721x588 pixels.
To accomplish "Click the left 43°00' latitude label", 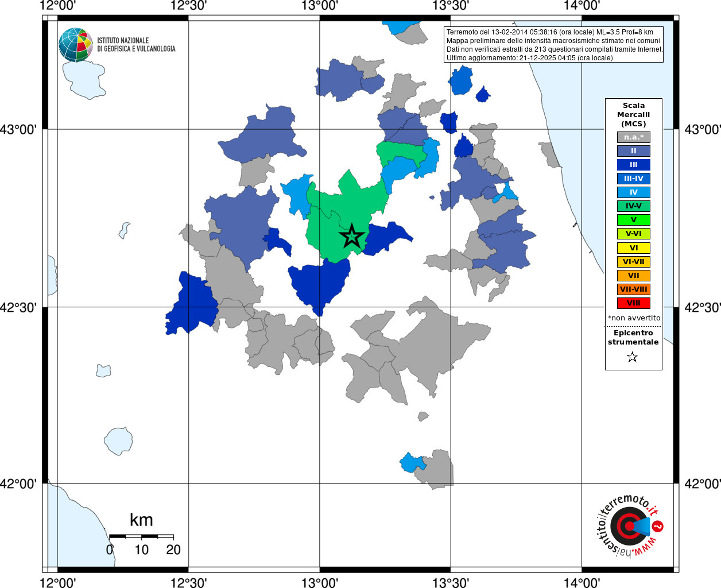I will click(18, 129).
